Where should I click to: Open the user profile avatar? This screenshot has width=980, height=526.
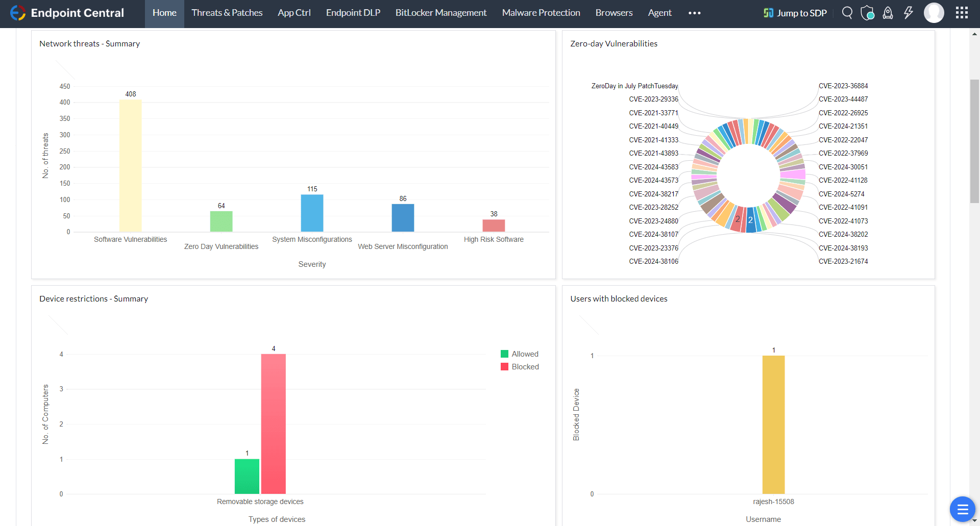934,13
